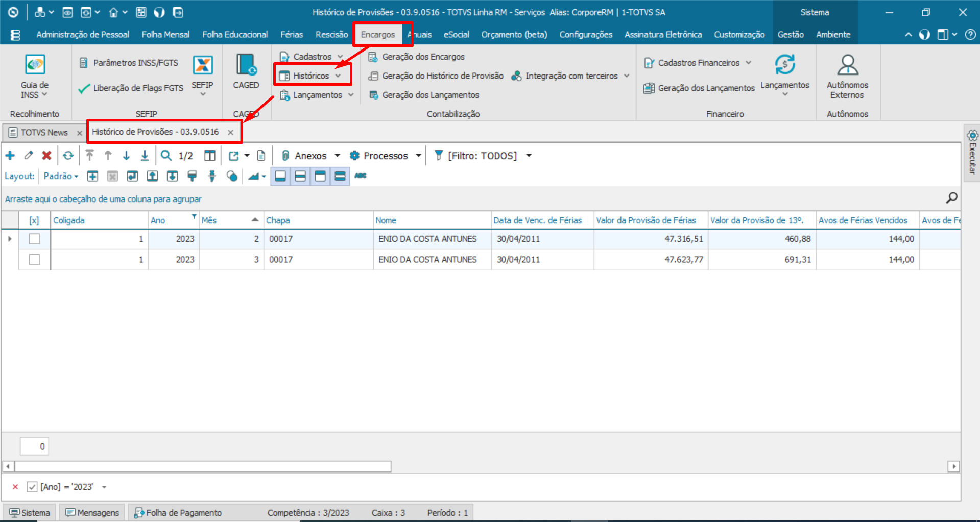Viewport: 980px width, 522px height.
Task: Open the Encargos ribbon tab
Action: [378, 35]
